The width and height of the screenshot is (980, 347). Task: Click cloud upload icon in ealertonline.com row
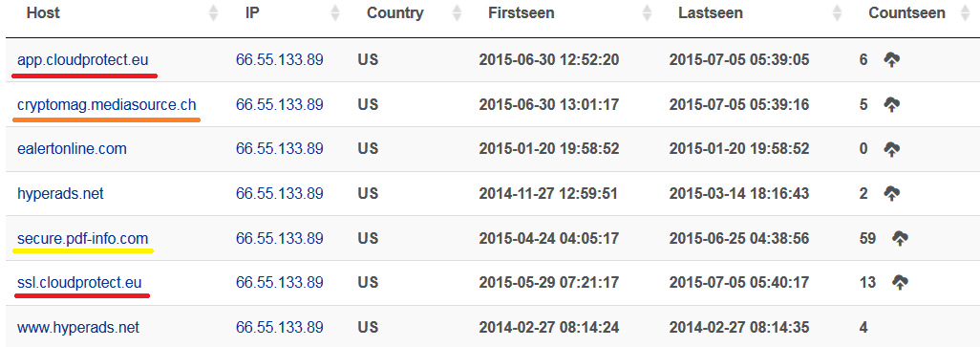pos(892,149)
